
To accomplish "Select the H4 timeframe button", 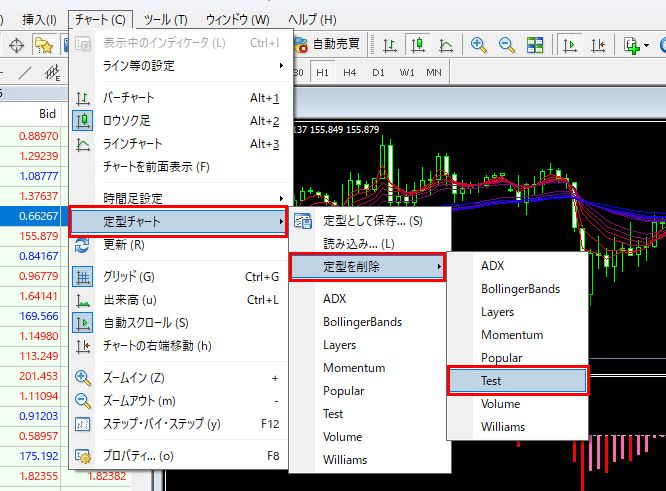I will (x=350, y=73).
